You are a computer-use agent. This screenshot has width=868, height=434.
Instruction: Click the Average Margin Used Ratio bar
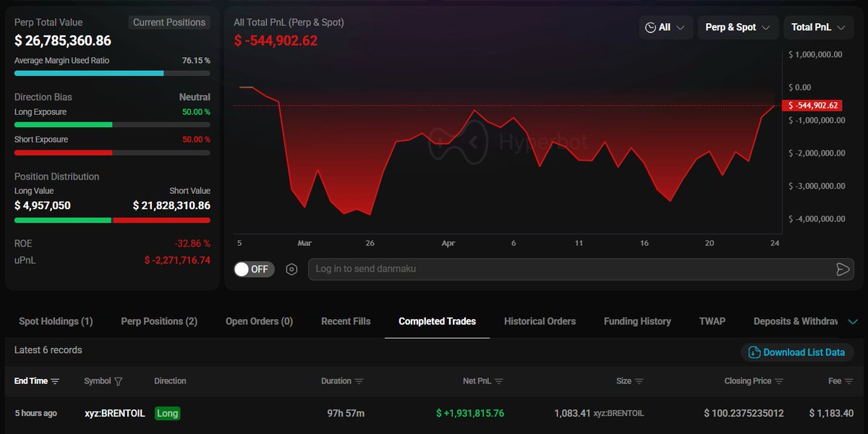[112, 73]
